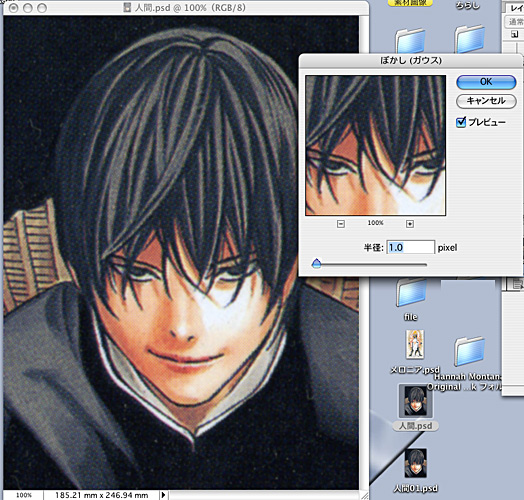Click the 100% preview zoom label
Viewport: 524px width, 500px height.
376,223
